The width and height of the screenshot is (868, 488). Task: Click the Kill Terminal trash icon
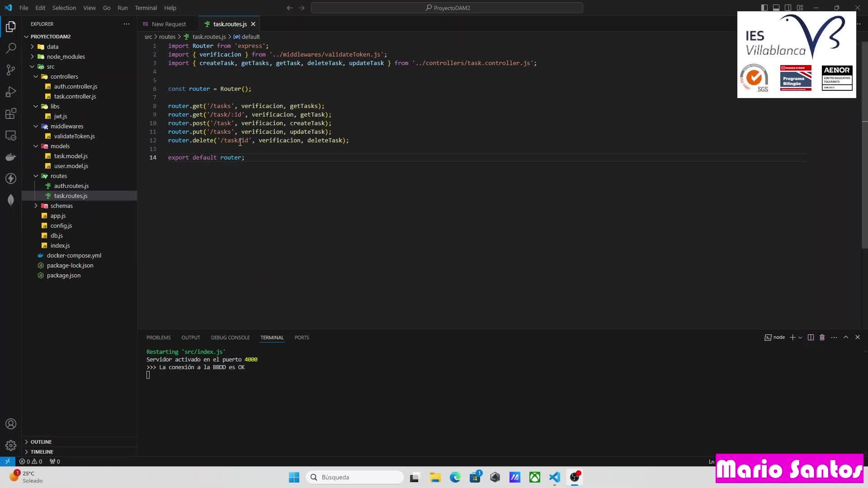click(x=822, y=338)
